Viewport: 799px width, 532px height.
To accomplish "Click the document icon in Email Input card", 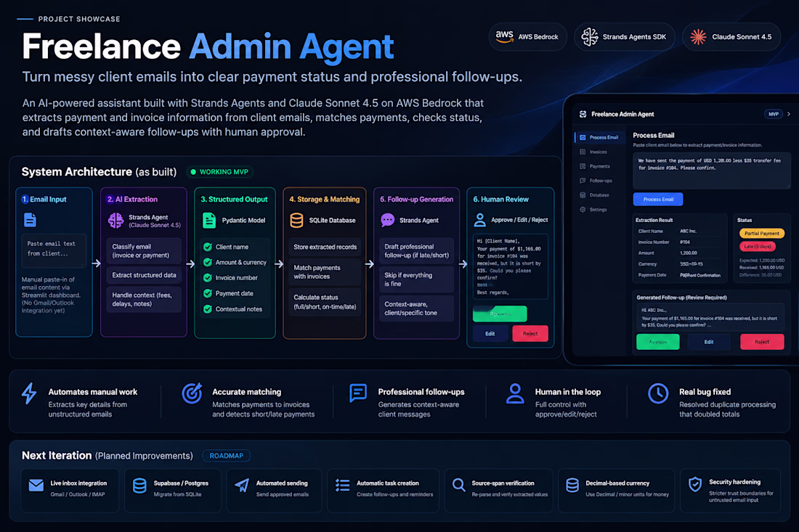I will [30, 220].
